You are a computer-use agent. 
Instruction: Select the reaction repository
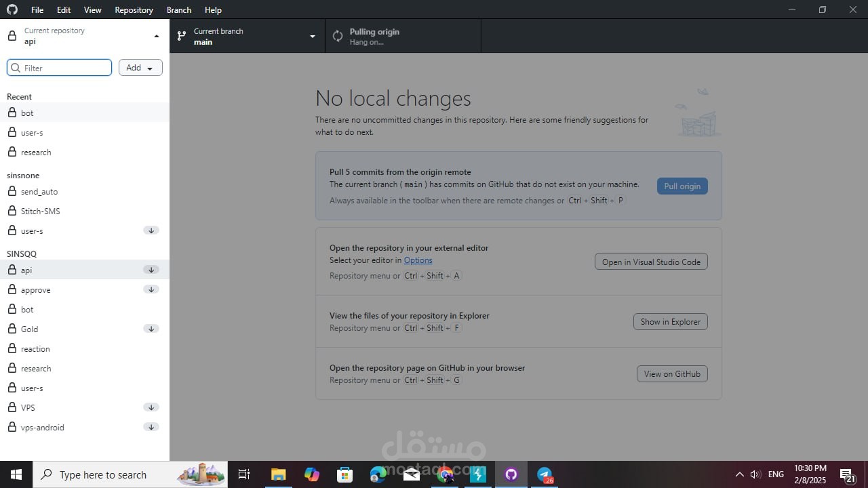[x=85, y=349]
